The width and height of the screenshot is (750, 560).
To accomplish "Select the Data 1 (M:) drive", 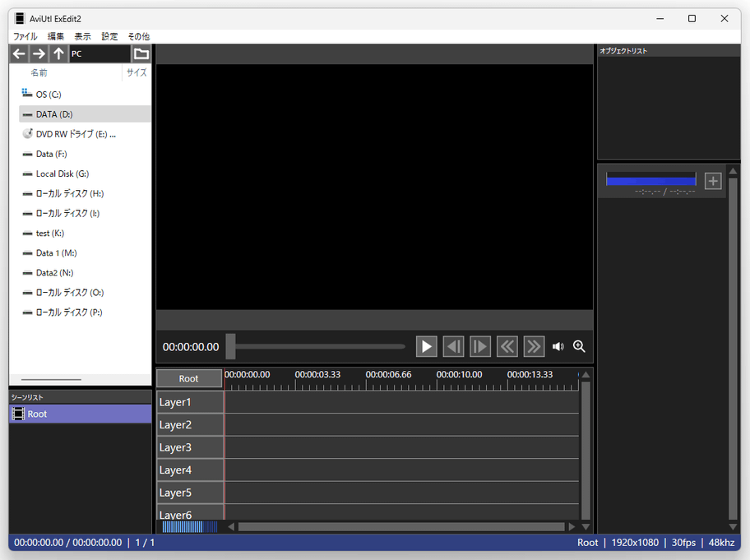I will click(x=85, y=253).
